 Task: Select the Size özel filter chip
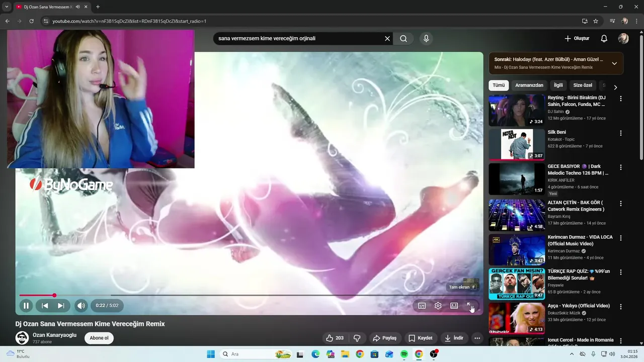[x=583, y=85]
